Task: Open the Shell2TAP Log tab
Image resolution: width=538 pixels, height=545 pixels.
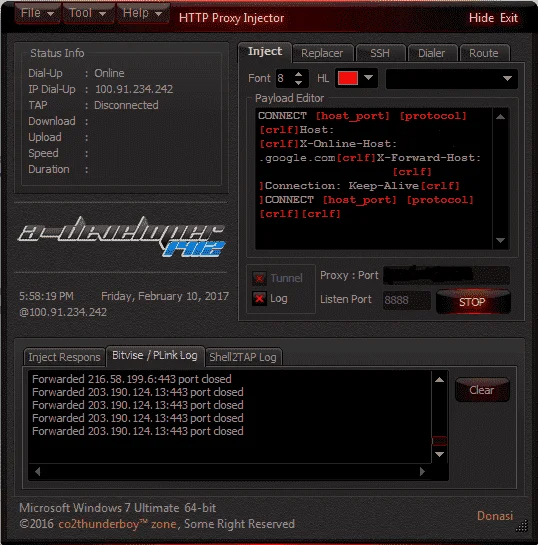Action: 243,357
